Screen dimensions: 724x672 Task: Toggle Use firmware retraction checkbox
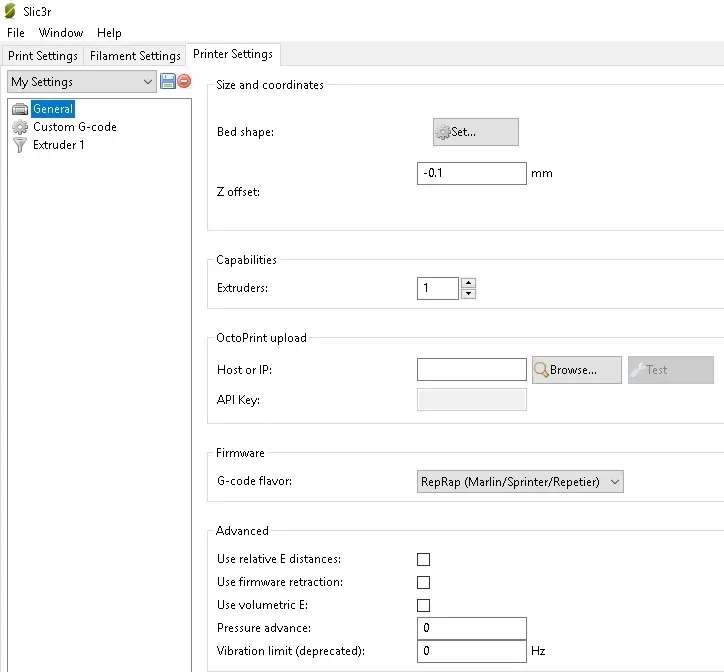(x=423, y=582)
